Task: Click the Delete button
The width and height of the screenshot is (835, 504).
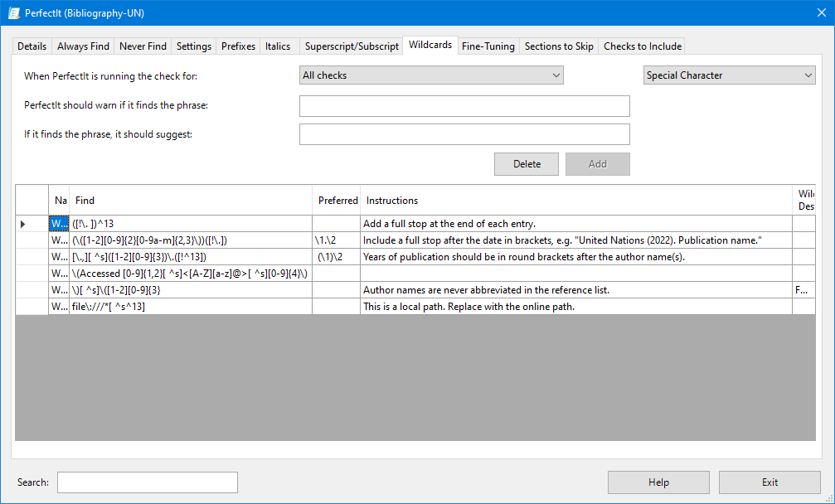Action: tap(527, 164)
